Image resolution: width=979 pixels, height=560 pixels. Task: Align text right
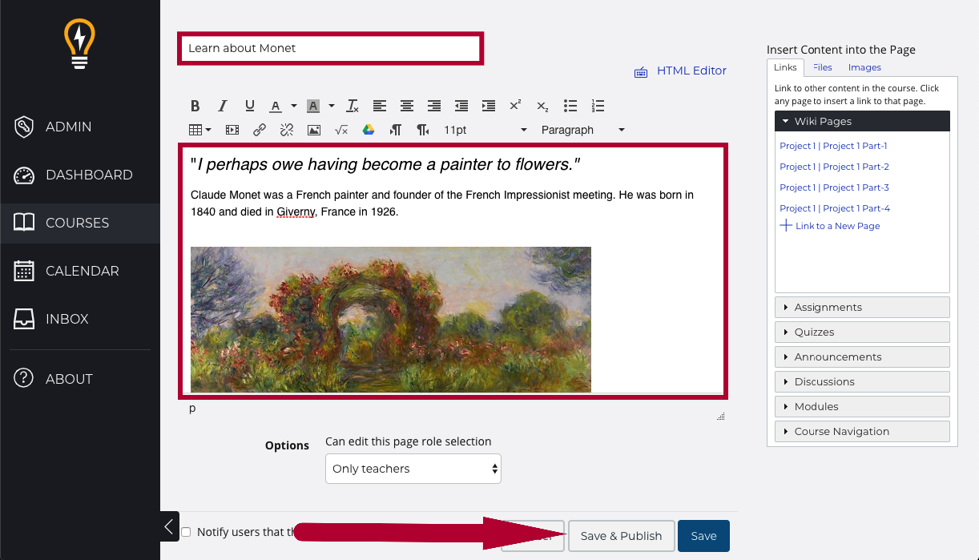[x=434, y=106]
